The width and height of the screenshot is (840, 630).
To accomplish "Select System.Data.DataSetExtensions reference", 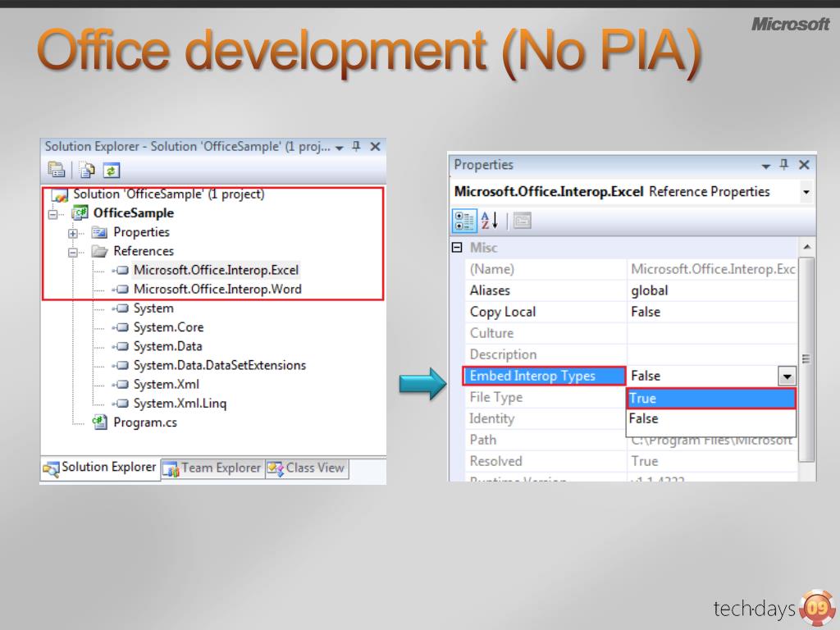I will (220, 365).
